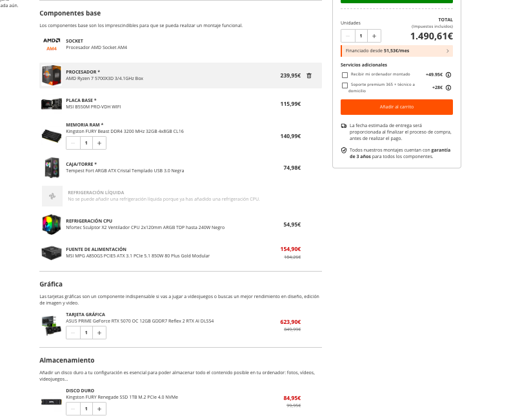Decrease the Kingston SSD quantity
511x420 pixels.
[x=72, y=409]
